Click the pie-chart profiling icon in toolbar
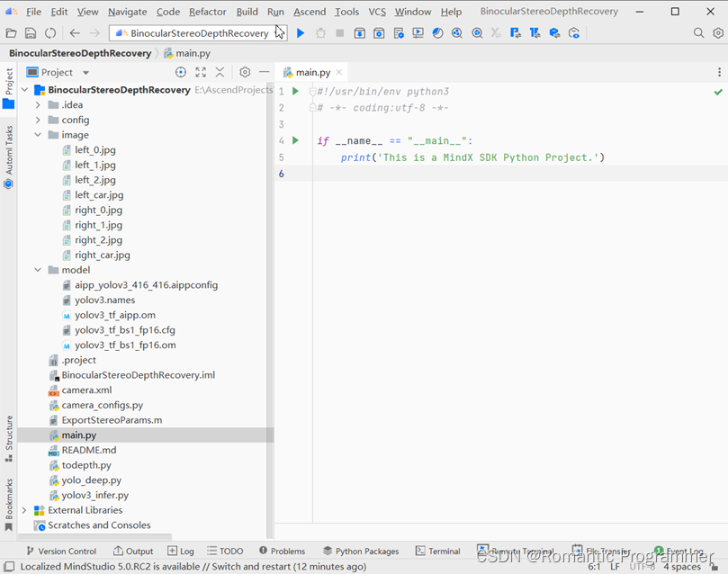 (x=437, y=33)
